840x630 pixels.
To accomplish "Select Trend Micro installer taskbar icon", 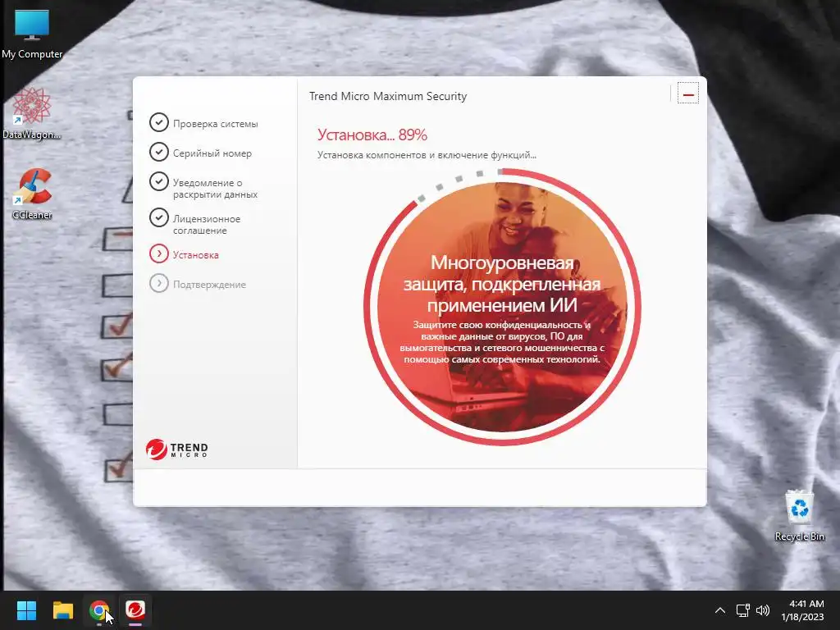I will point(135,610).
